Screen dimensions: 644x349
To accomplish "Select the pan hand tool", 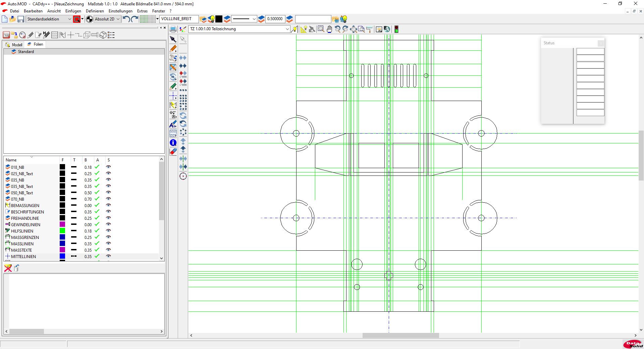I will pyautogui.click(x=329, y=29).
